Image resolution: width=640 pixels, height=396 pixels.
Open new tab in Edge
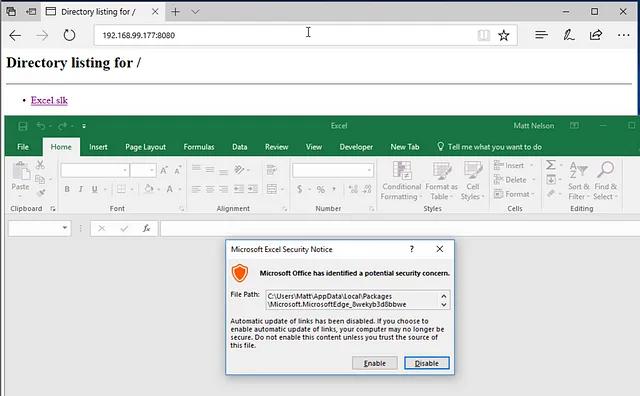176,12
